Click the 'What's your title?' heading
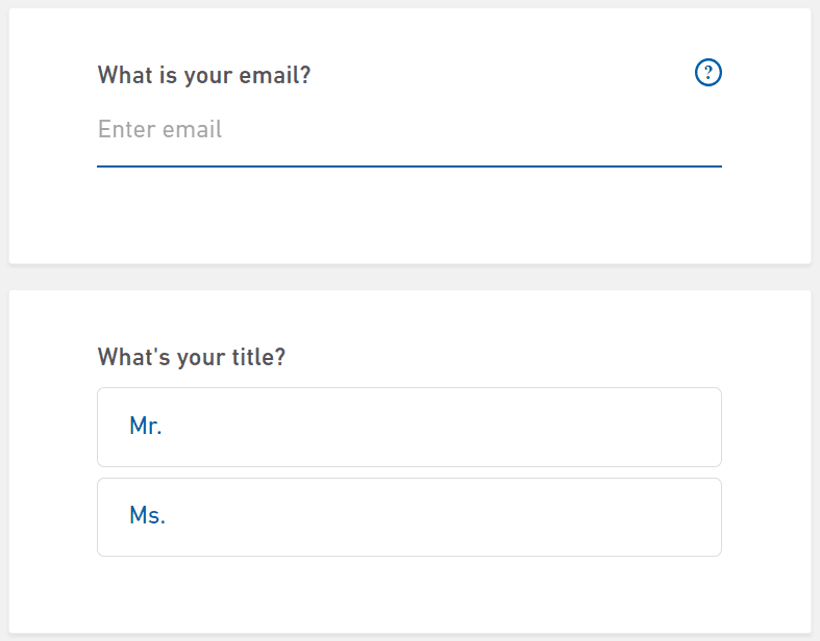820x641 pixels. 192,357
